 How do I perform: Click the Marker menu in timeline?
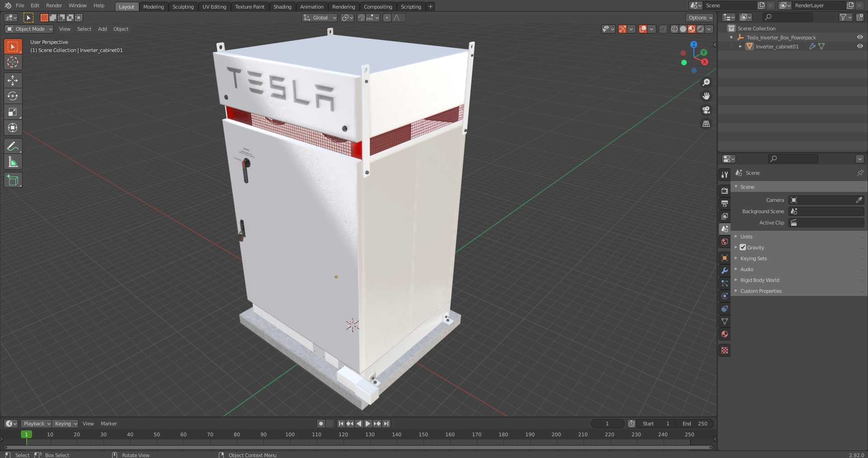[x=108, y=424]
